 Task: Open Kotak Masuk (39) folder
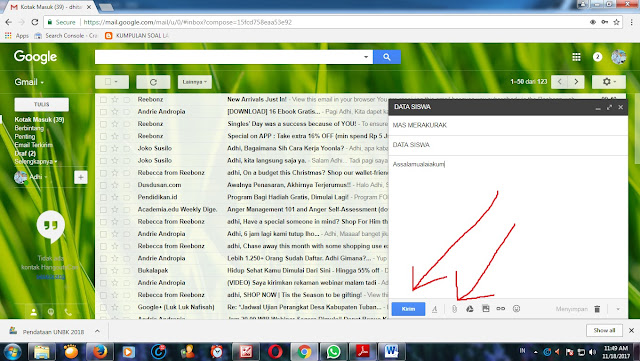[39, 120]
